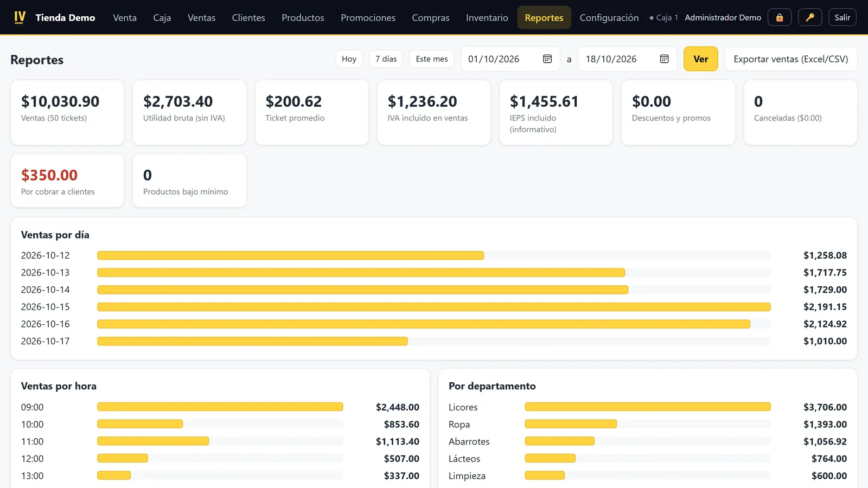Click the $2,448.00 value for 09:00
Viewport: 868px width, 488px height.
[x=398, y=407]
